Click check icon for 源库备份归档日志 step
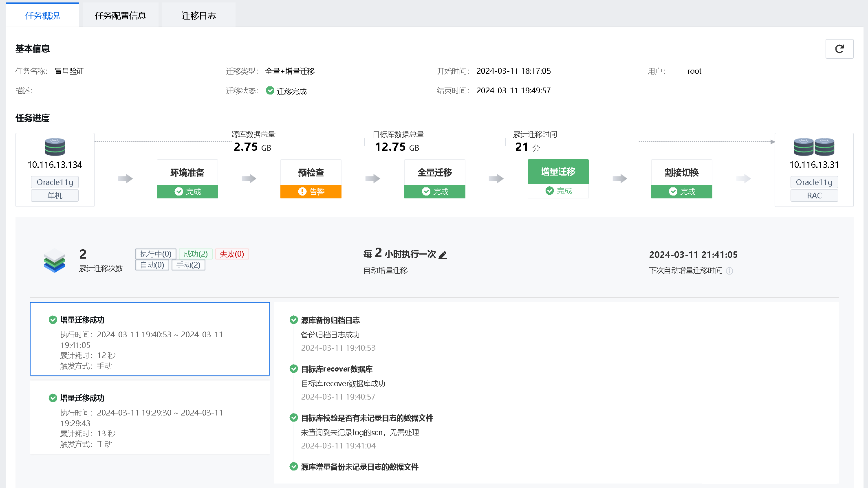This screenshot has height=488, width=868. click(293, 320)
